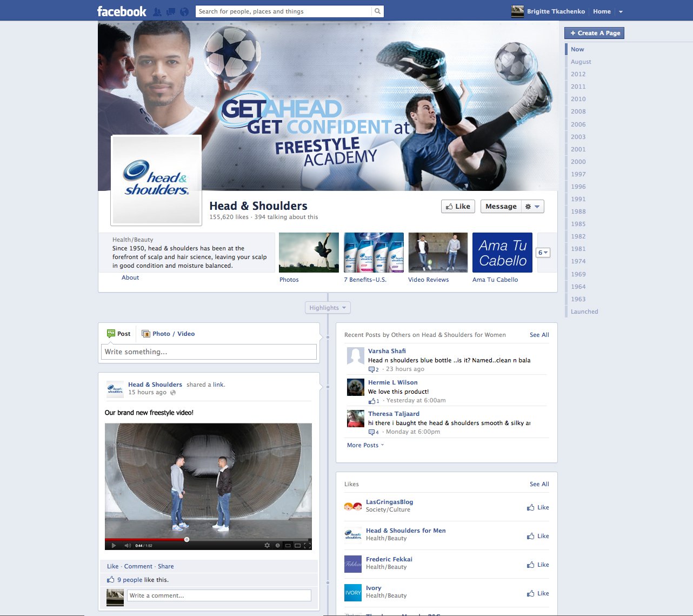Click the facebook logo
Screen dimensions: 693x616
pos(122,11)
